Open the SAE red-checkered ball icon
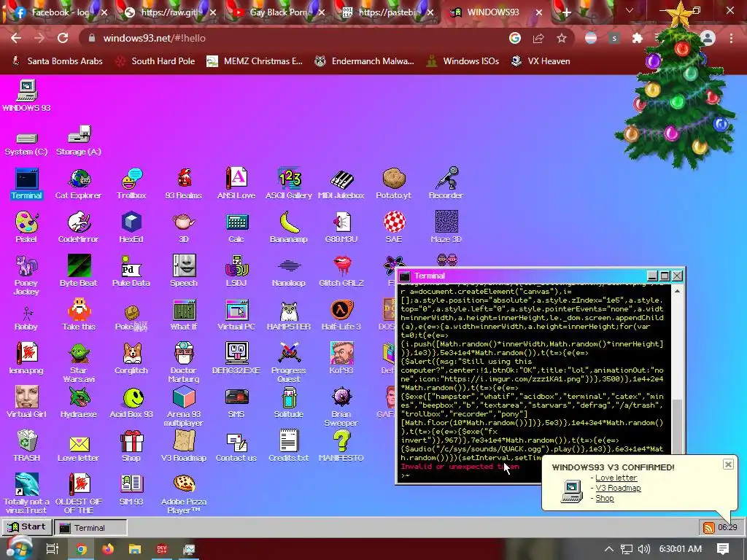 point(394,227)
